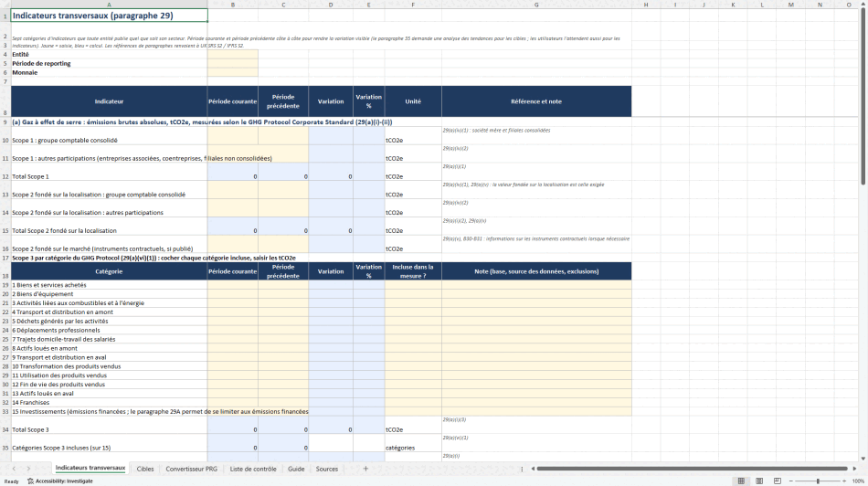This screenshot has height=486, width=868.
Task: Open Accessibility Investigate status indicator
Action: (x=59, y=481)
